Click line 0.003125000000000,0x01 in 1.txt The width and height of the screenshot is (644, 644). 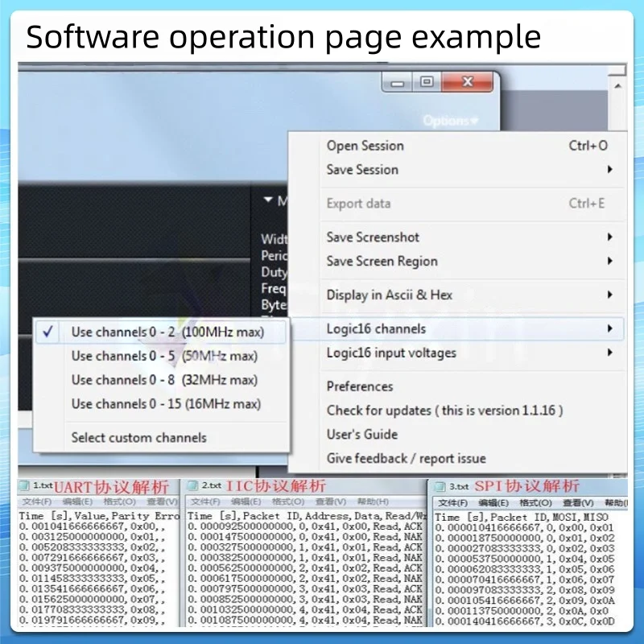pyautogui.click(x=92, y=537)
